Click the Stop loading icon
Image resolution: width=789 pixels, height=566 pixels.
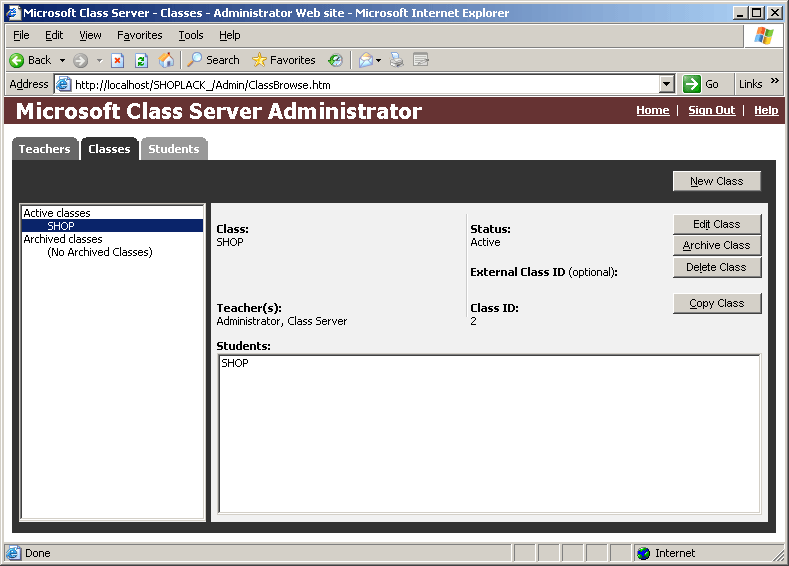point(117,60)
